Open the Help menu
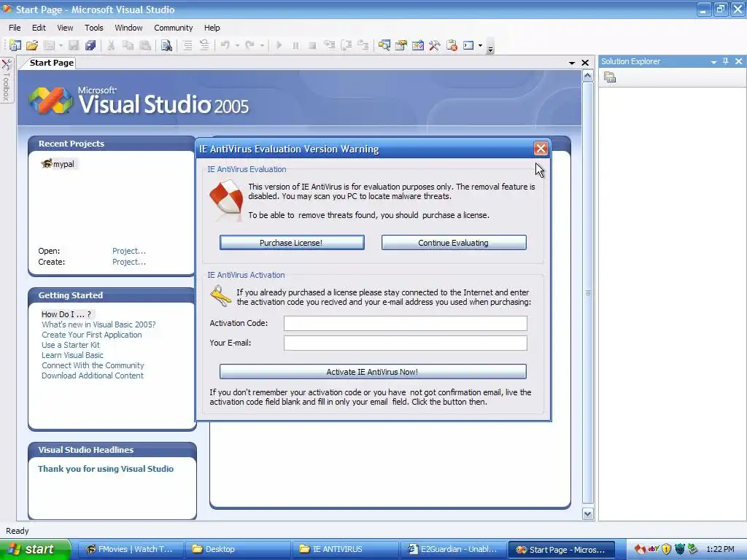Image resolution: width=747 pixels, height=560 pixels. pos(212,28)
